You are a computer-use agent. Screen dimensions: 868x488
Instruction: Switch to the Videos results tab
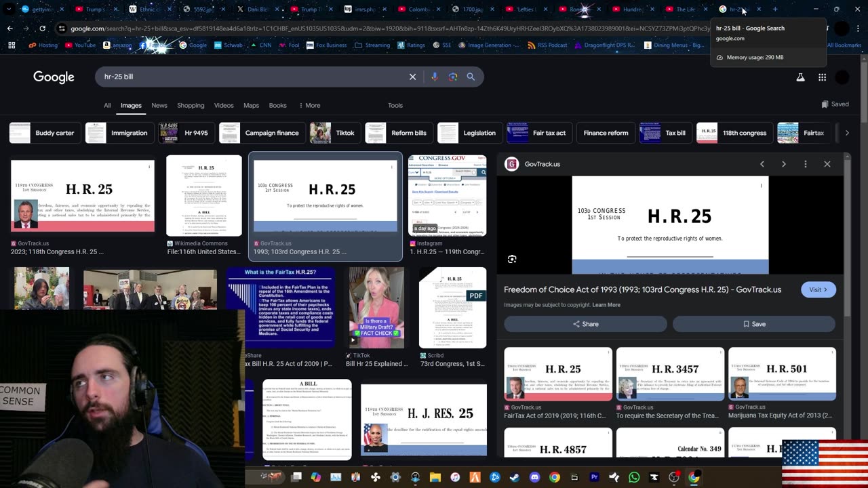(224, 105)
